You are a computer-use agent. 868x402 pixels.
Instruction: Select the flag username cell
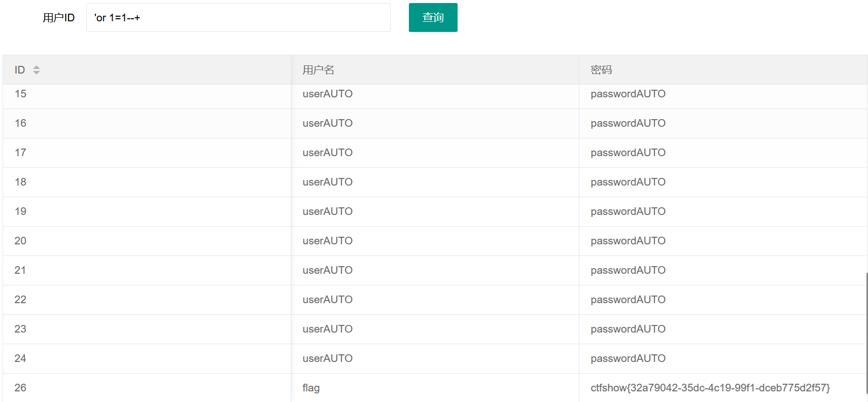coord(311,388)
